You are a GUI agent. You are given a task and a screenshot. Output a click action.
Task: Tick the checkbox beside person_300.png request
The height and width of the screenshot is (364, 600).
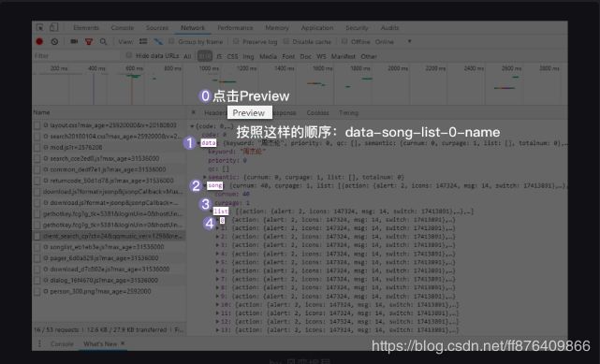tap(37, 292)
